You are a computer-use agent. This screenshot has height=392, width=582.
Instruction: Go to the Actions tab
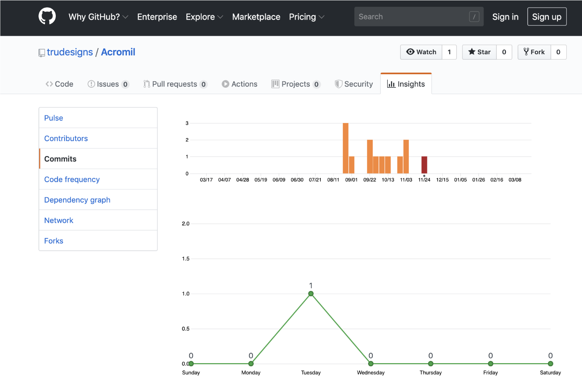(x=239, y=84)
